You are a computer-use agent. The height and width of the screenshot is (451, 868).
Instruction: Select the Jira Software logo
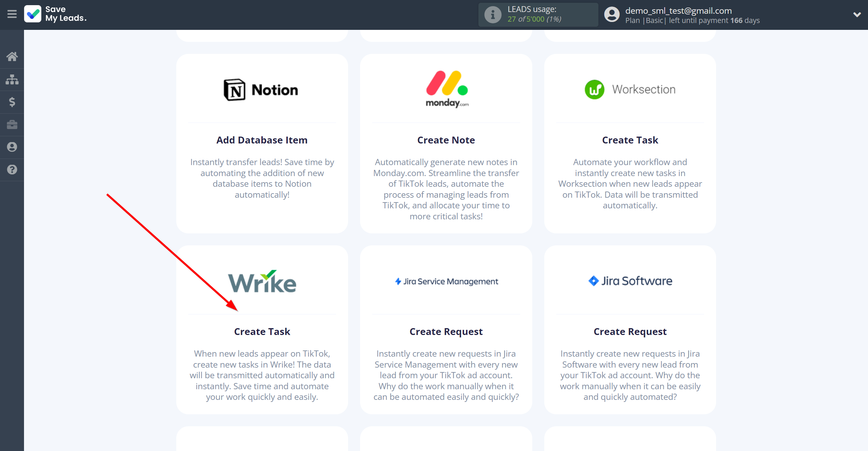pos(630,281)
